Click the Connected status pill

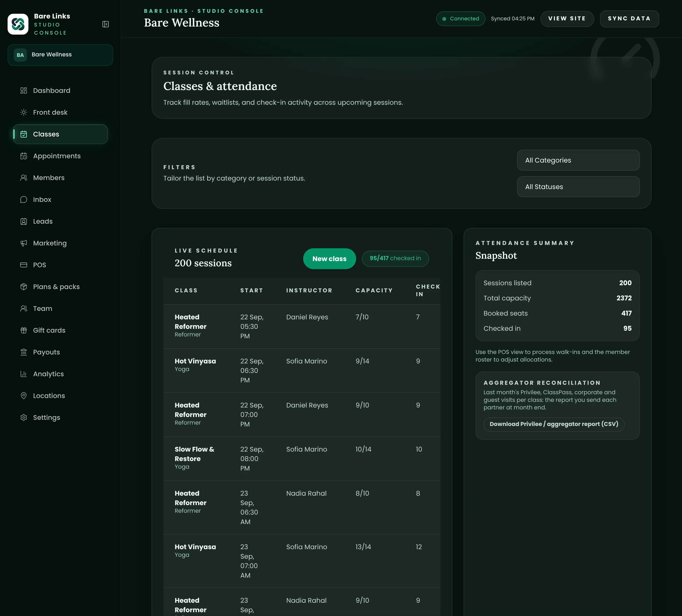[460, 19]
